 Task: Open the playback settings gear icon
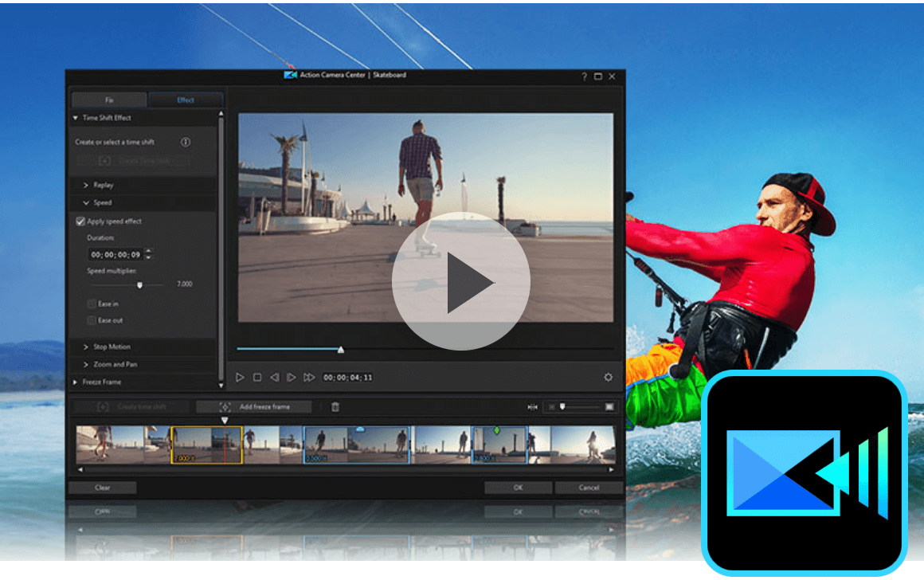coord(606,378)
